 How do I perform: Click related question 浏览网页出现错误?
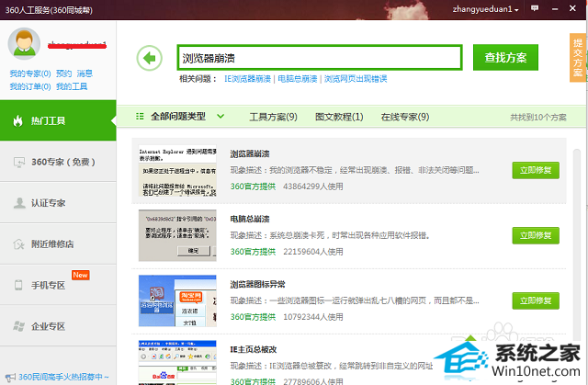(356, 79)
